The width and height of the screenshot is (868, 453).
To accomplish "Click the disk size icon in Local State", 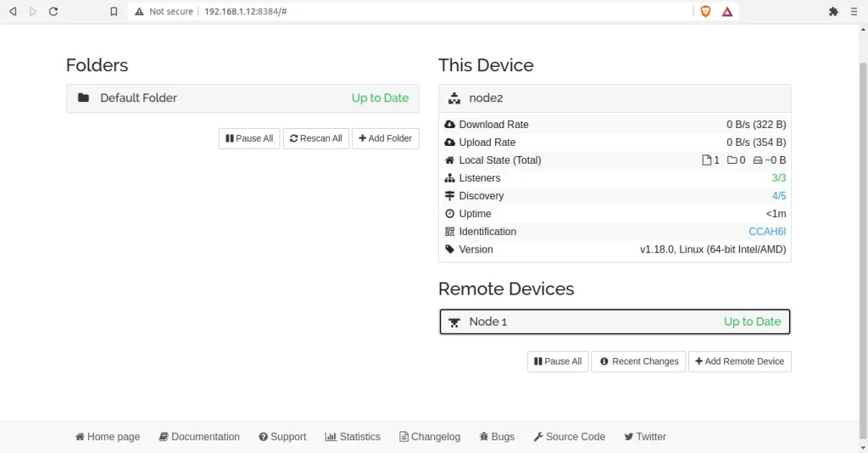I will pyautogui.click(x=758, y=160).
